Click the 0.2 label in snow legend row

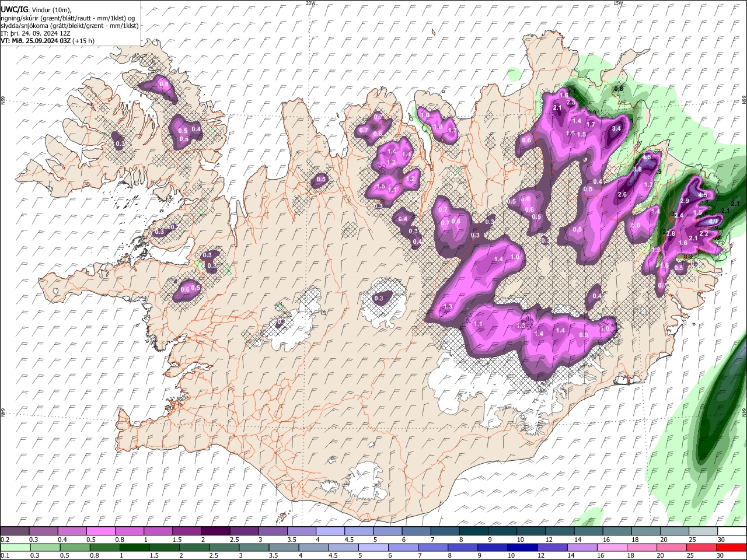[4, 540]
